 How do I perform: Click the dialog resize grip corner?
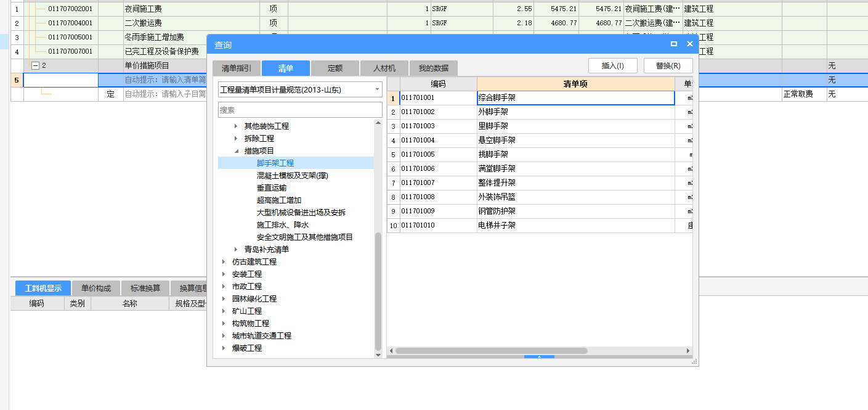695,363
